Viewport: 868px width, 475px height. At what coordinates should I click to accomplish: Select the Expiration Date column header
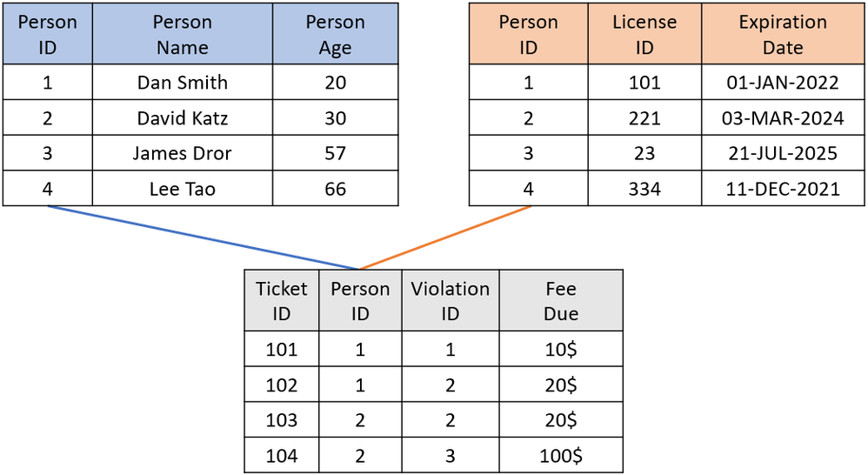(x=783, y=34)
